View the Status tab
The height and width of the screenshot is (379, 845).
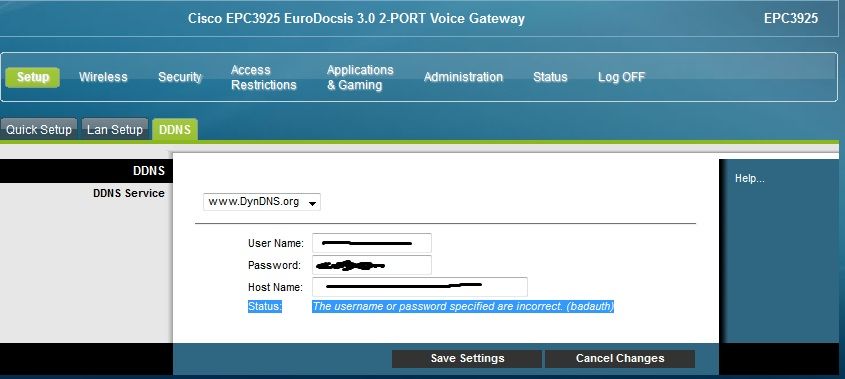coord(550,77)
